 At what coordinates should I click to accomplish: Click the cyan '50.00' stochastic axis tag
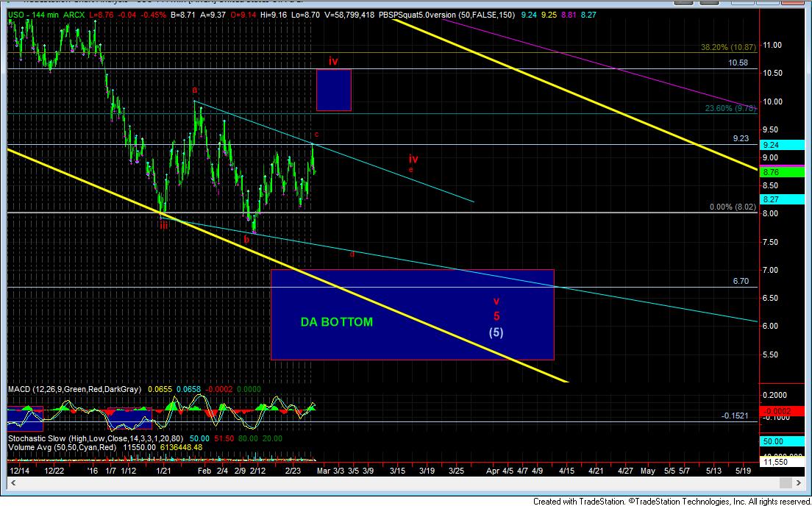(x=783, y=442)
